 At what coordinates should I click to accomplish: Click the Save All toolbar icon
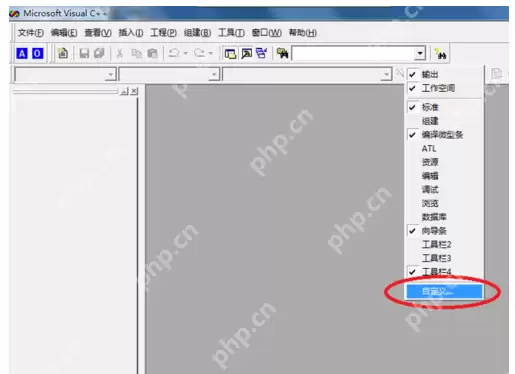pos(99,53)
